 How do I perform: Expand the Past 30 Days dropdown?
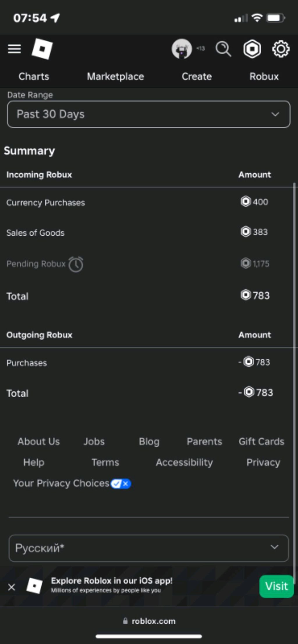(149, 114)
